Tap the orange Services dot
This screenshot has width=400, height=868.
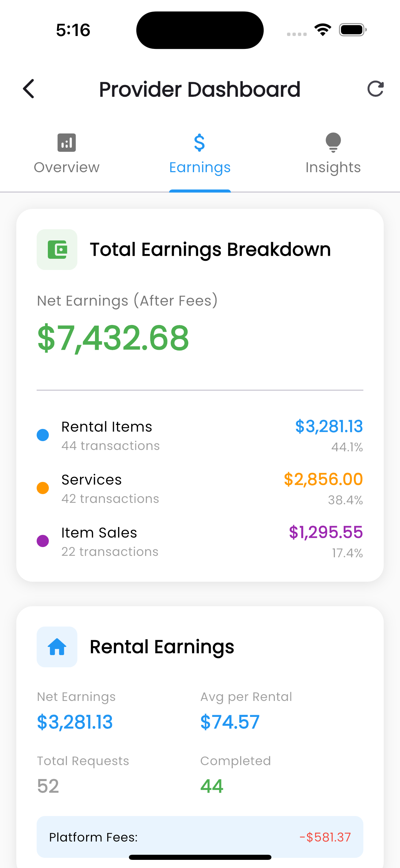tap(43, 488)
